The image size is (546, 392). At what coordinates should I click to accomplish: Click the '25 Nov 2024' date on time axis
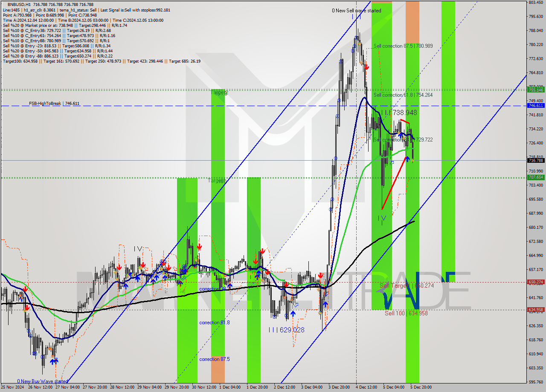pos(12,387)
